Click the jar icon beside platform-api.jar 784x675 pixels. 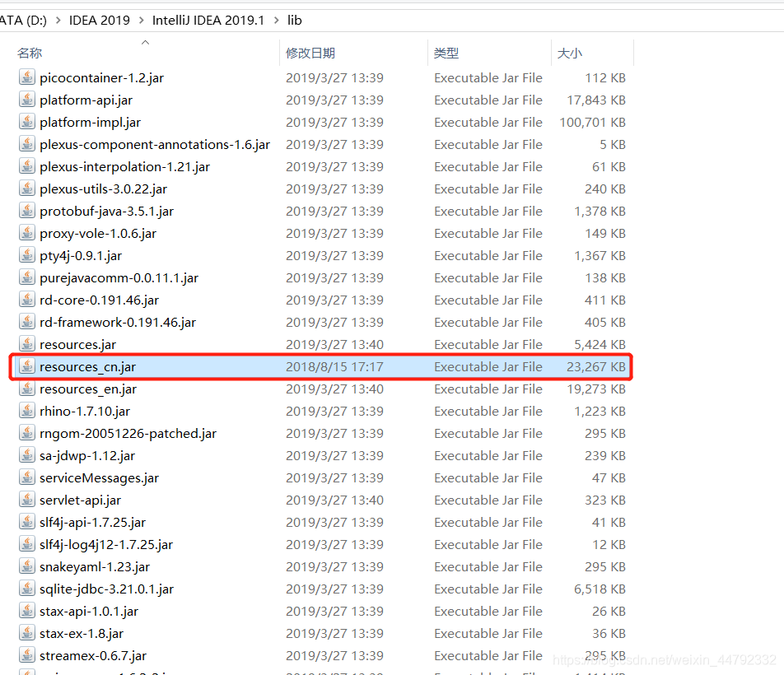(x=27, y=100)
